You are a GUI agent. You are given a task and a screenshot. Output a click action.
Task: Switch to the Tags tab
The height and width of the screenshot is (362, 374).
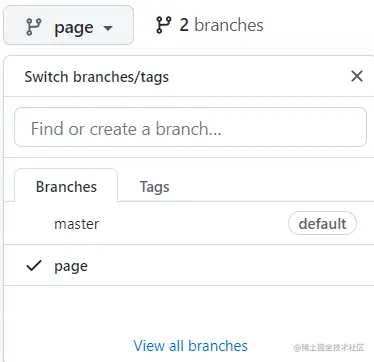pos(154,187)
